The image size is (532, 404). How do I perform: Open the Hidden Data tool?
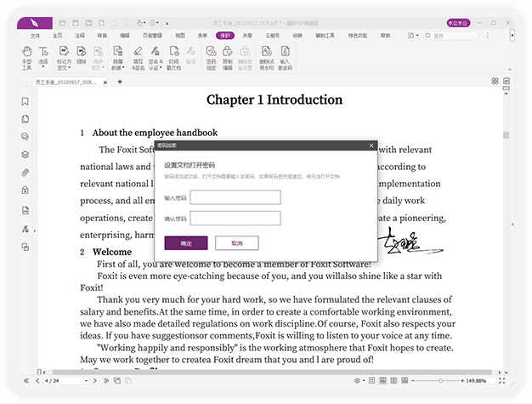[118, 58]
